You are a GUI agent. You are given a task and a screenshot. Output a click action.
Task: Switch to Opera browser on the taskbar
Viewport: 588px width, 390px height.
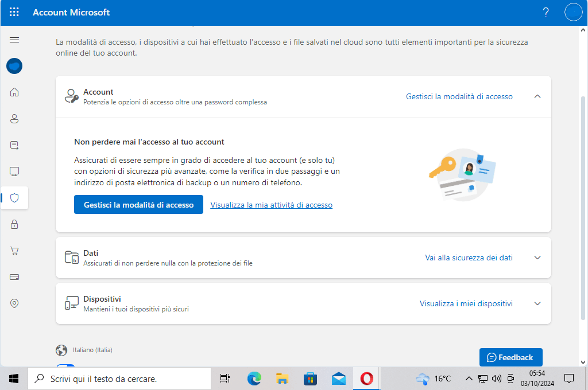coord(366,379)
